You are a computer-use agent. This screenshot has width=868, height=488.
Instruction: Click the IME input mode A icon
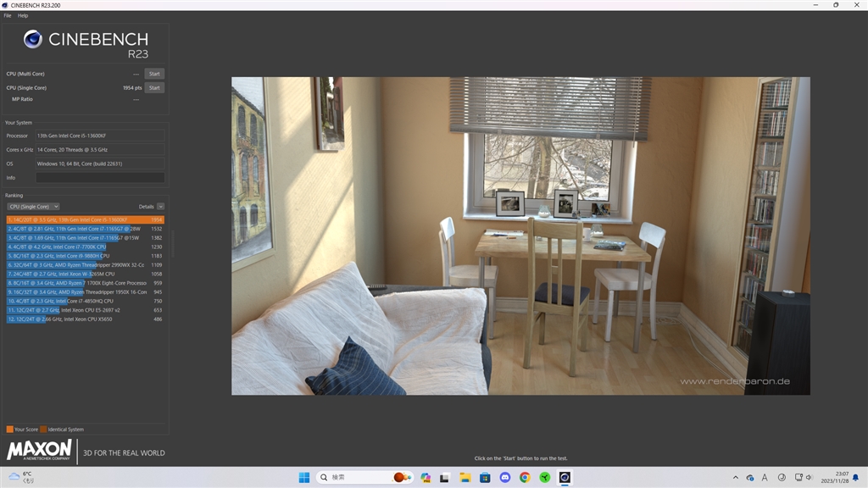pyautogui.click(x=765, y=478)
